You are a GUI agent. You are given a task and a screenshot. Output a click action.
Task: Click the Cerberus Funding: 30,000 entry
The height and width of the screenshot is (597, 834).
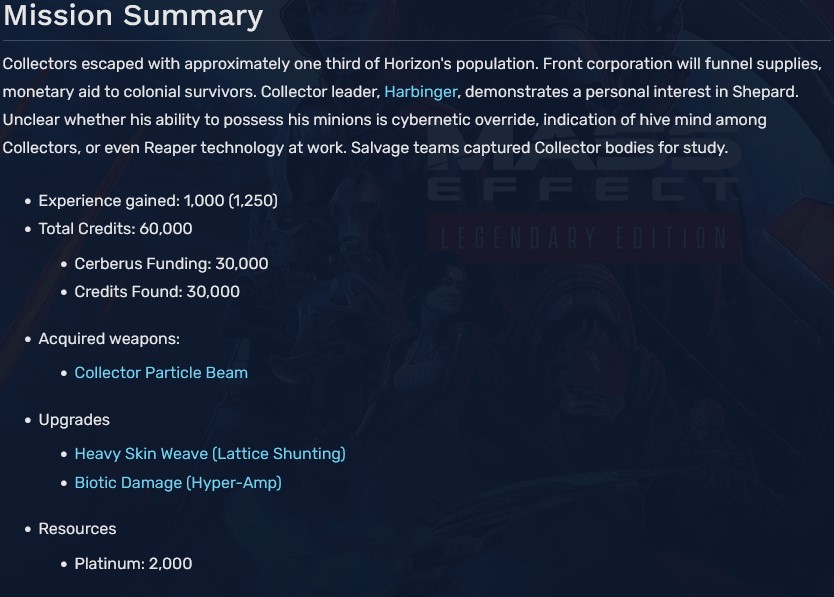point(171,264)
